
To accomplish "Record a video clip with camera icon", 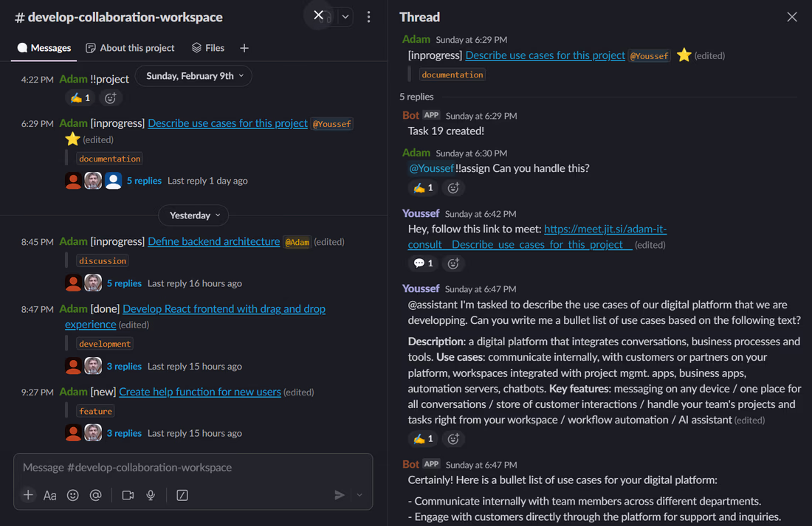I will (128, 495).
